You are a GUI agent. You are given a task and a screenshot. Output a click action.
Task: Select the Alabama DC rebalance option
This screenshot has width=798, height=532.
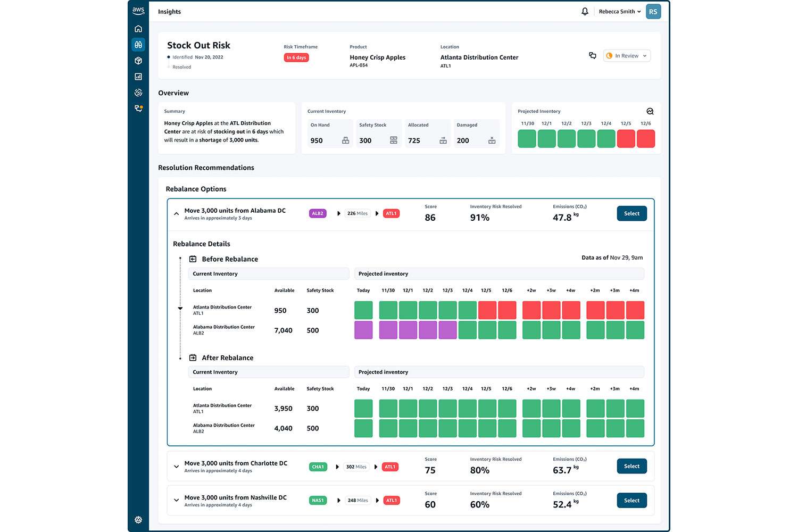click(x=631, y=213)
